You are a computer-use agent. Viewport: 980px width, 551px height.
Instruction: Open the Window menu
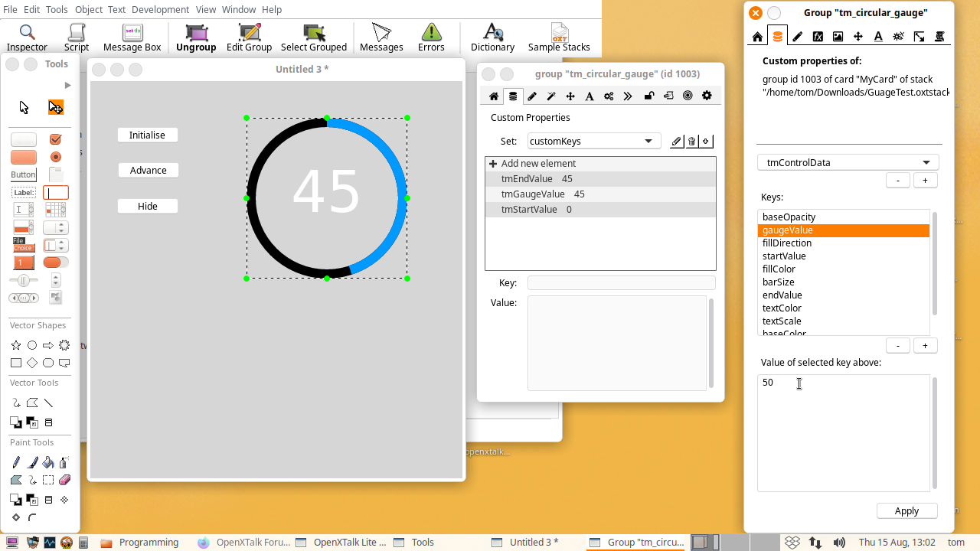pyautogui.click(x=239, y=9)
